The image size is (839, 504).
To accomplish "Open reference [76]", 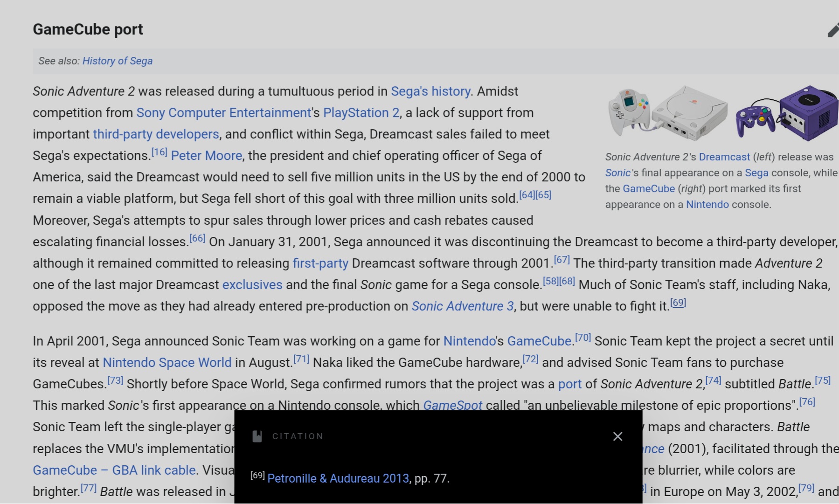I will [x=807, y=402].
